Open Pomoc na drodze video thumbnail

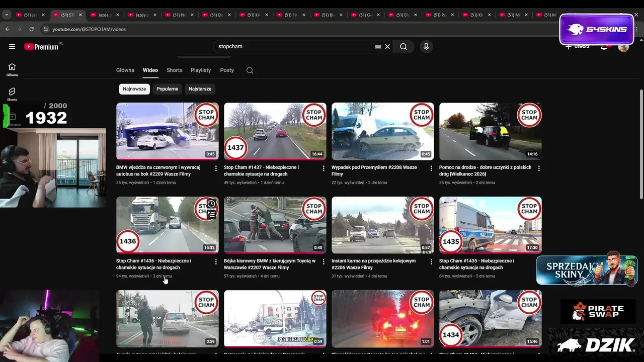491,131
